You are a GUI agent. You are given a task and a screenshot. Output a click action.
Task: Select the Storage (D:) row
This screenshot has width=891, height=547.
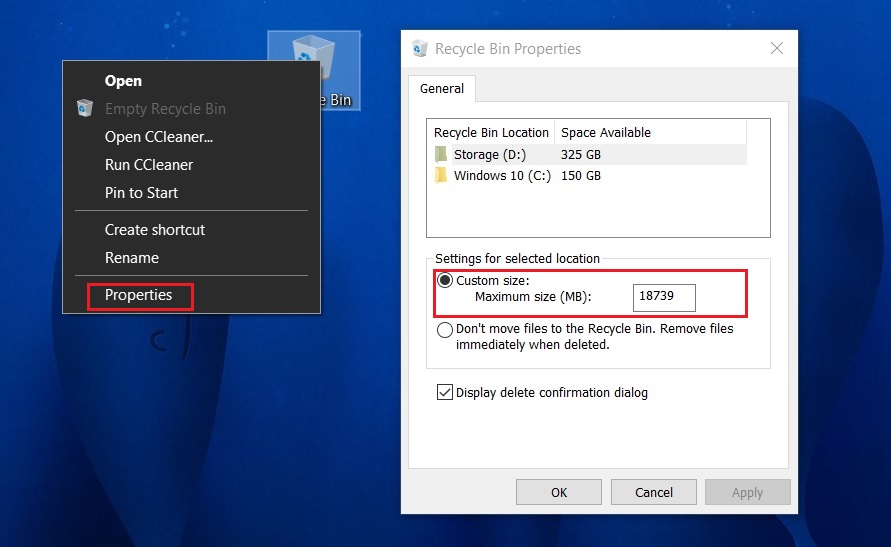[588, 155]
